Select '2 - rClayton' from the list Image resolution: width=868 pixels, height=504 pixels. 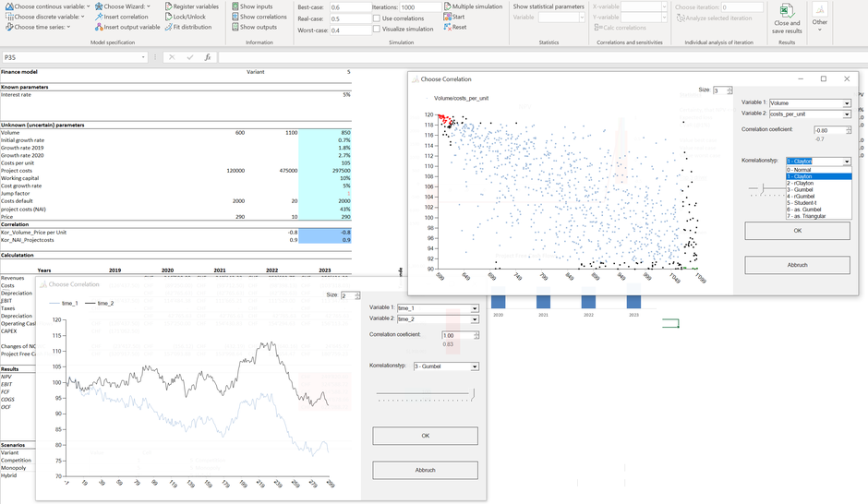[819, 183]
